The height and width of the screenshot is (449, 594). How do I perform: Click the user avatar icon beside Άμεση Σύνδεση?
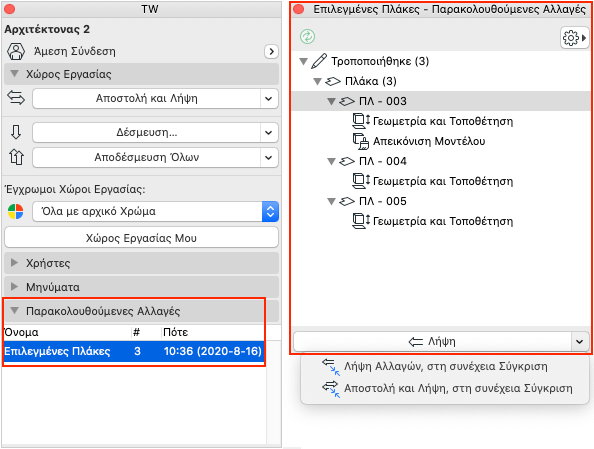pos(16,51)
